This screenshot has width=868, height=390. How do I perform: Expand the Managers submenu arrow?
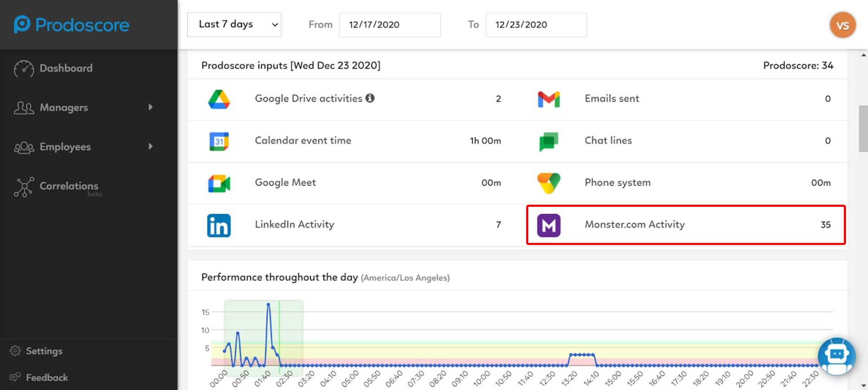tap(151, 107)
